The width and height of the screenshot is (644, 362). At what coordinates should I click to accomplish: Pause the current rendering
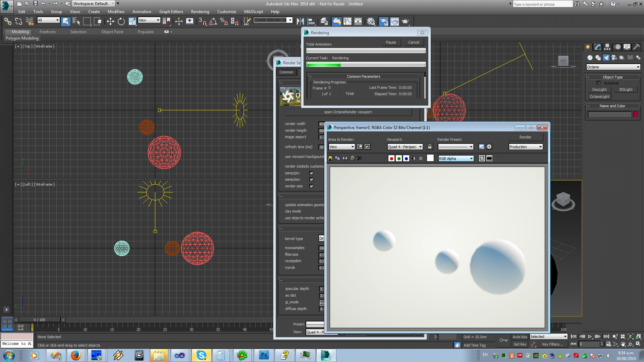pos(391,42)
